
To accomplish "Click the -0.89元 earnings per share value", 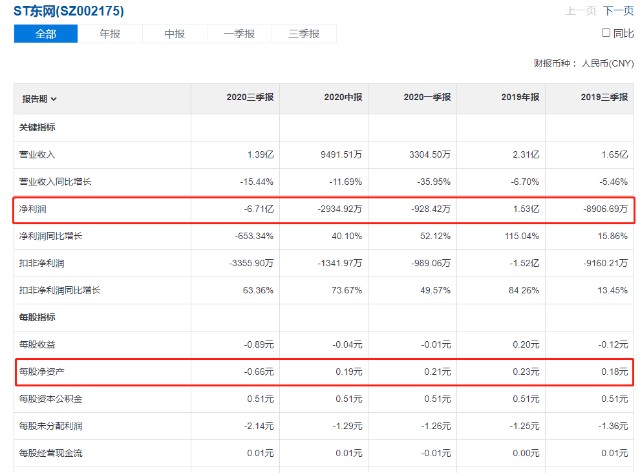I will [x=259, y=344].
